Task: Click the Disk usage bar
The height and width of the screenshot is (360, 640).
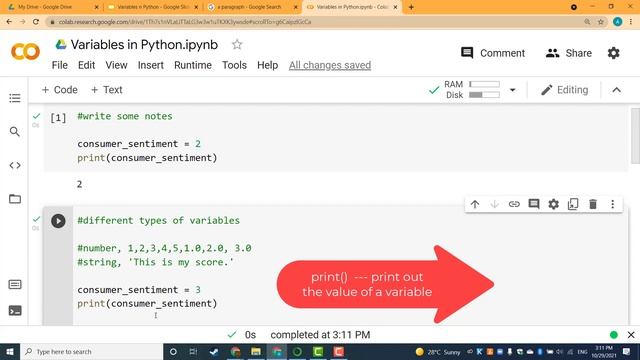Action: point(484,95)
